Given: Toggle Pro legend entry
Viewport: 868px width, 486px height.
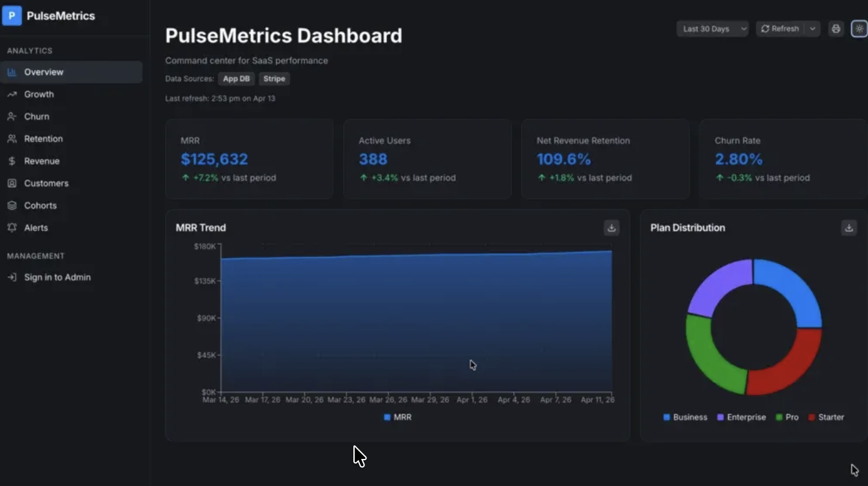Looking at the screenshot, I should pyautogui.click(x=787, y=417).
